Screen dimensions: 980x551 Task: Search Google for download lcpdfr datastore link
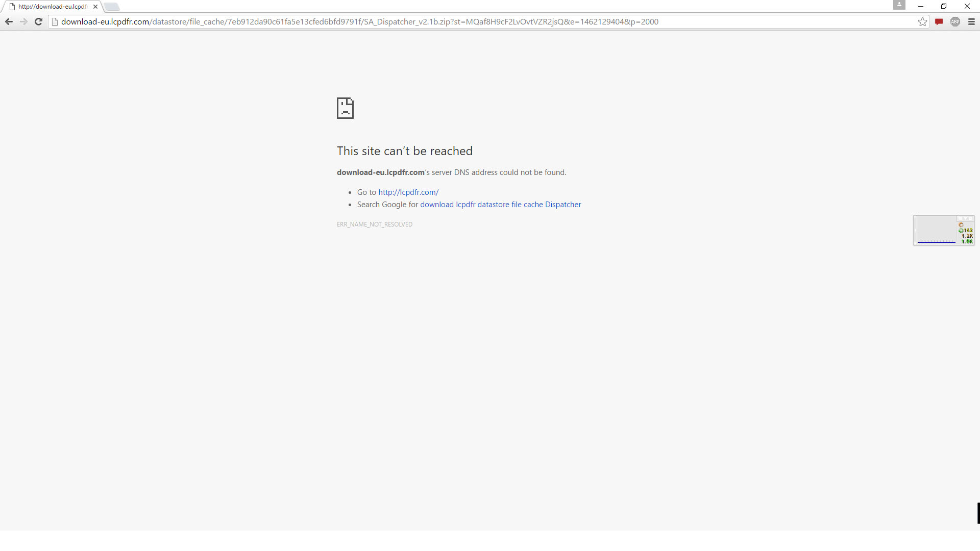(x=500, y=205)
